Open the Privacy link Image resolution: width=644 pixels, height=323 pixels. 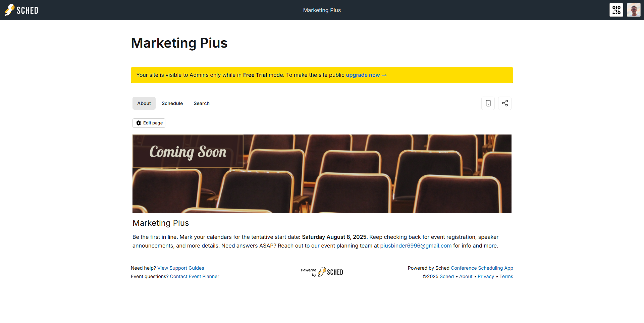coord(486,276)
